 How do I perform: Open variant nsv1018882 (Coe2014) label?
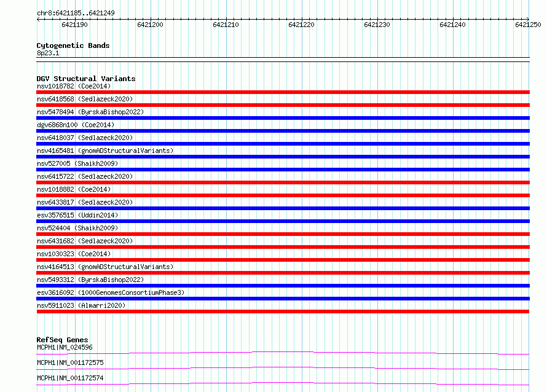click(x=74, y=189)
